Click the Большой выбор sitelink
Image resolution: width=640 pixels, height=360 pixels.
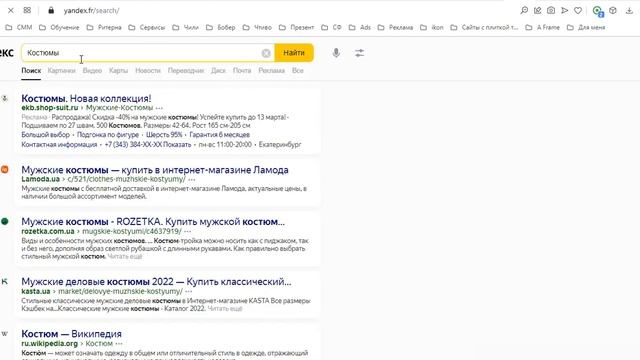(46, 135)
